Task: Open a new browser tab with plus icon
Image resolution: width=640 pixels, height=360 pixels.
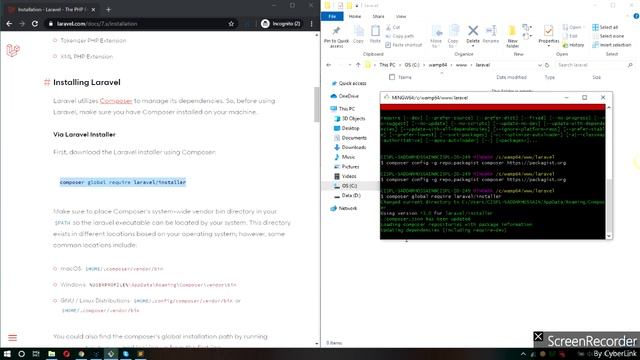Action: tap(108, 9)
